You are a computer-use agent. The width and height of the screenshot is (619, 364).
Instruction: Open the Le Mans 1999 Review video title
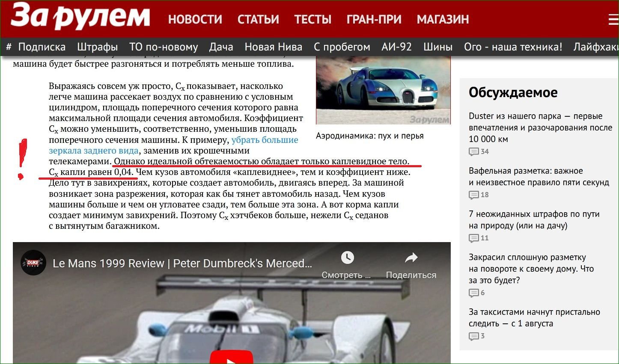click(x=182, y=263)
